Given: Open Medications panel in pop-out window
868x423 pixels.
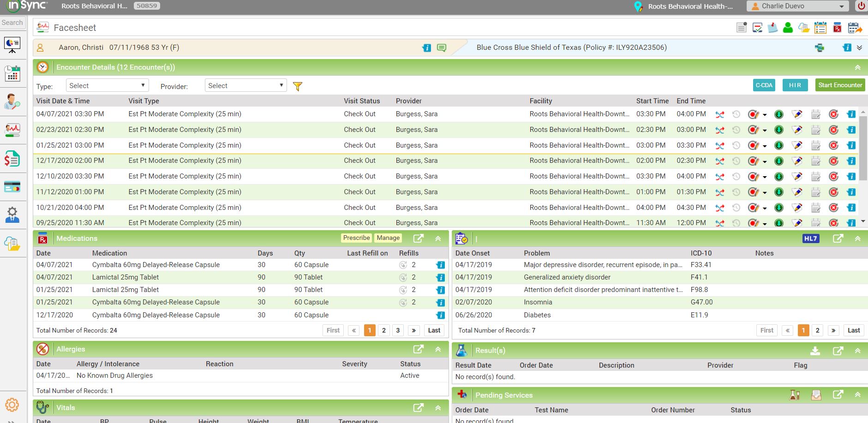Looking at the screenshot, I should tap(419, 238).
